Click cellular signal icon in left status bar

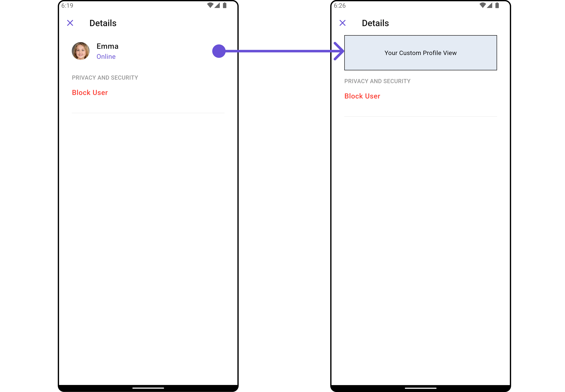point(217,5)
